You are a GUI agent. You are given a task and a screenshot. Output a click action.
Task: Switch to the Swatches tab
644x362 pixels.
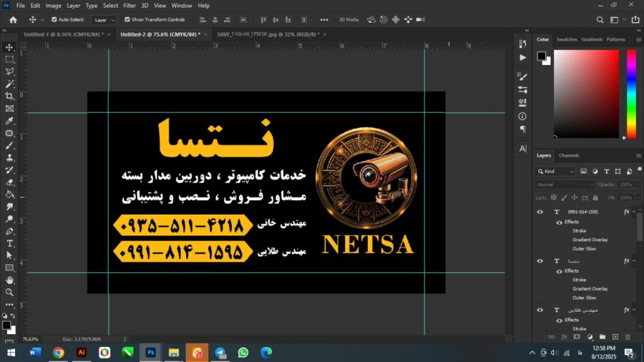click(567, 40)
